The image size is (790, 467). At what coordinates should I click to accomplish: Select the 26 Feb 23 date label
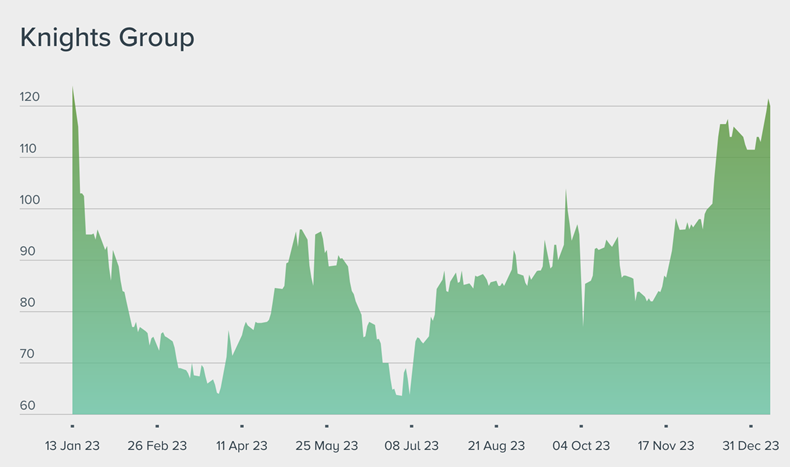click(x=157, y=445)
